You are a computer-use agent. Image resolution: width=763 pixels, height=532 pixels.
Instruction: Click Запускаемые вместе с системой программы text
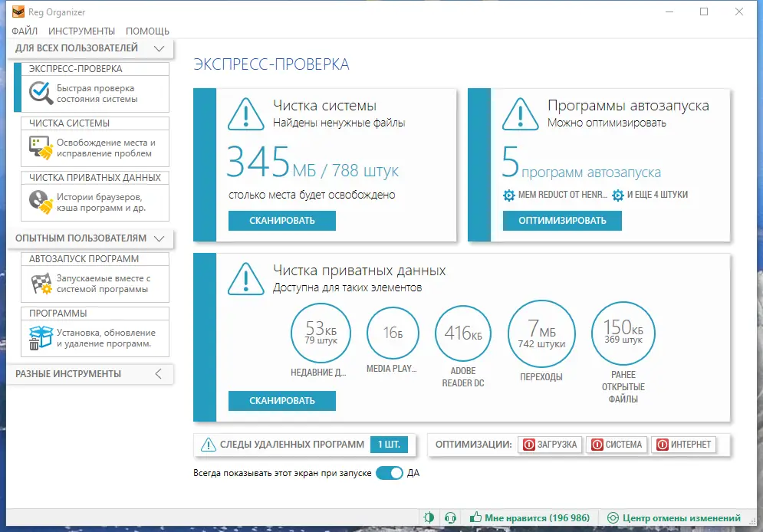(x=104, y=284)
